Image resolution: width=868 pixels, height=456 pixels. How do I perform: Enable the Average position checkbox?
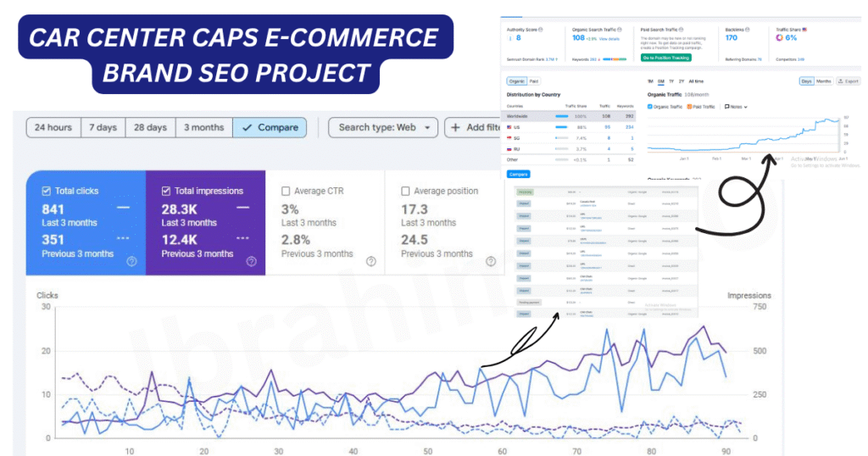pyautogui.click(x=406, y=192)
